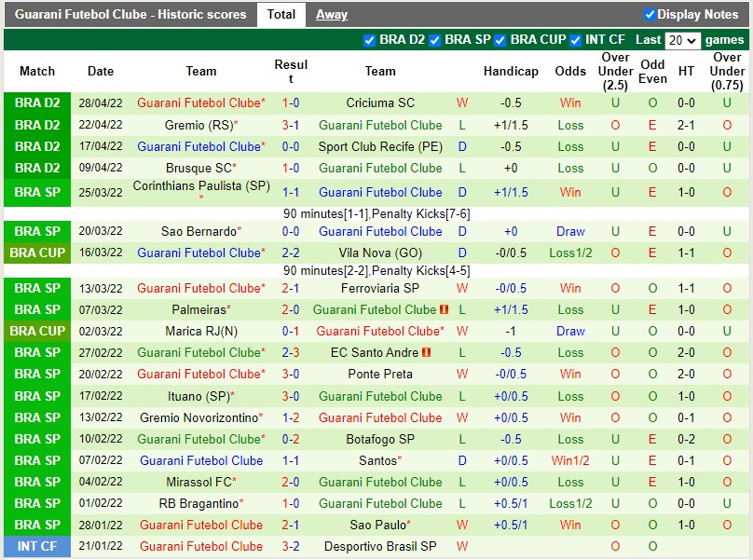
Task: Uncheck the BRA SP league filter
Action: tap(435, 40)
